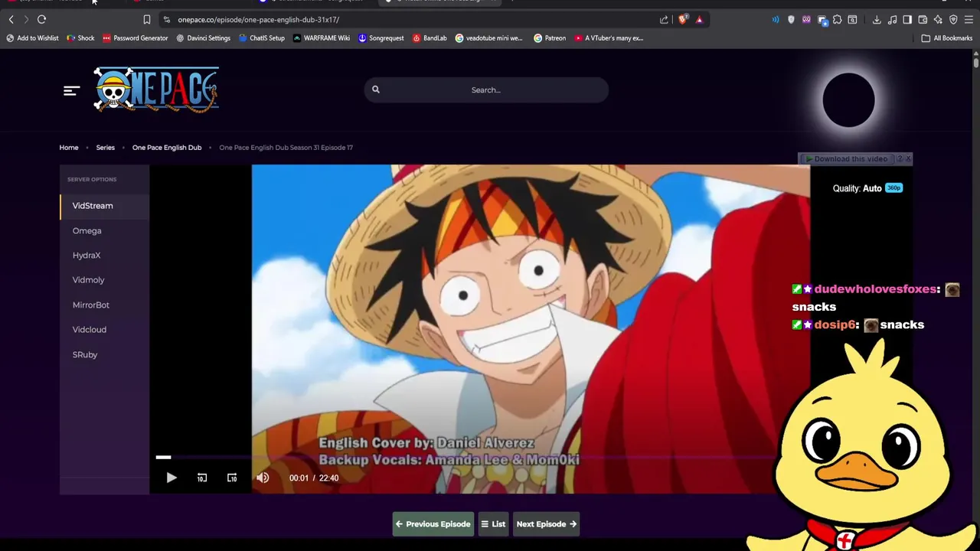This screenshot has width=980, height=551.
Task: Click the search magnifier icon
Action: click(376, 90)
